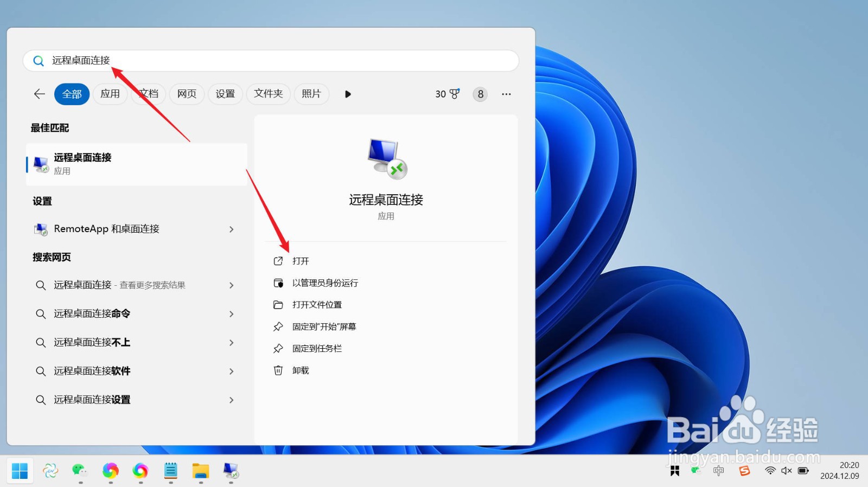The height and width of the screenshot is (487, 868).
Task: Expand chevron for 查看更多搜索结果 row
Action: pos(232,285)
